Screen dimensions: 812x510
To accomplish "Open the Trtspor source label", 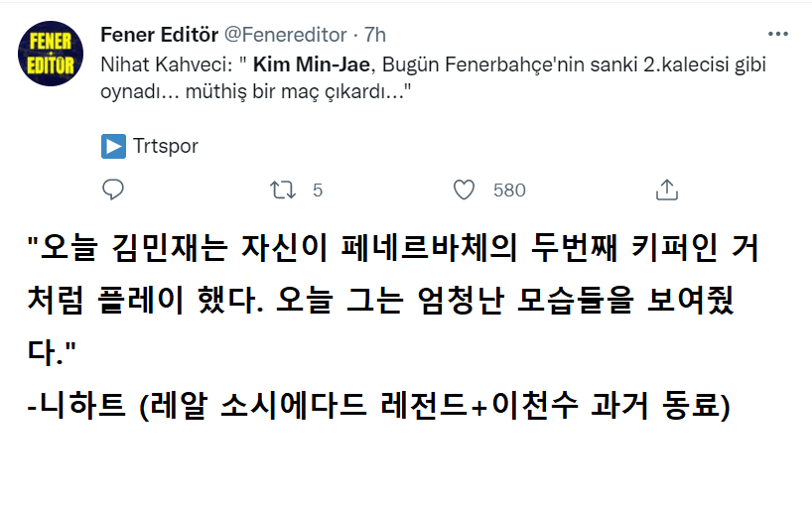I will coord(166,146).
